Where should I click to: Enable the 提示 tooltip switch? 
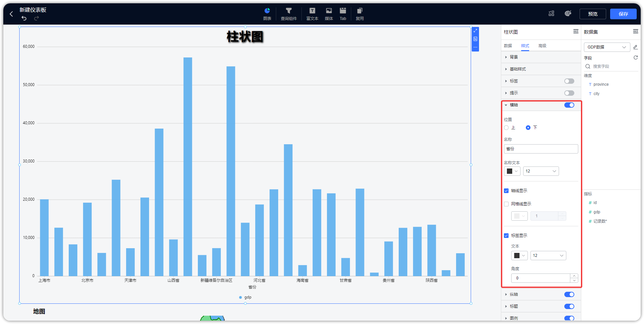569,93
